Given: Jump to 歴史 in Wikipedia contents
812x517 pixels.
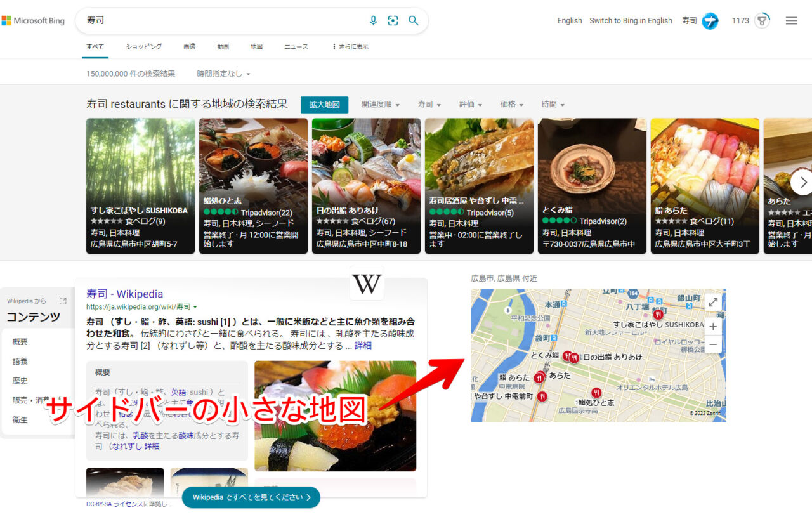Looking at the screenshot, I should [x=20, y=381].
